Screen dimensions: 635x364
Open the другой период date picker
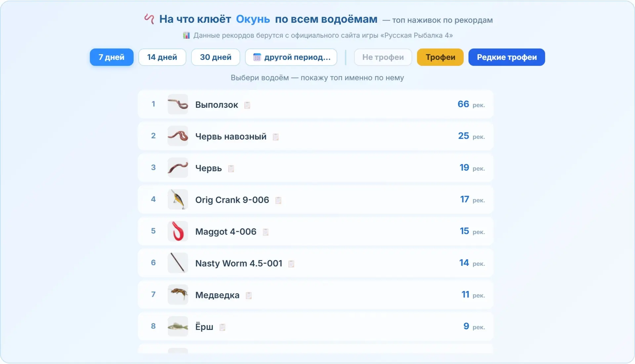point(291,57)
